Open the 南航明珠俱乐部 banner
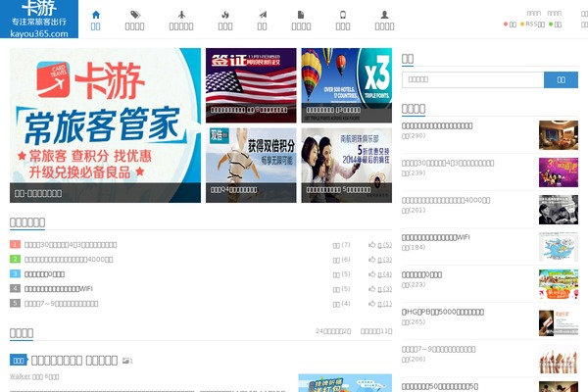588x392 pixels. click(x=347, y=165)
